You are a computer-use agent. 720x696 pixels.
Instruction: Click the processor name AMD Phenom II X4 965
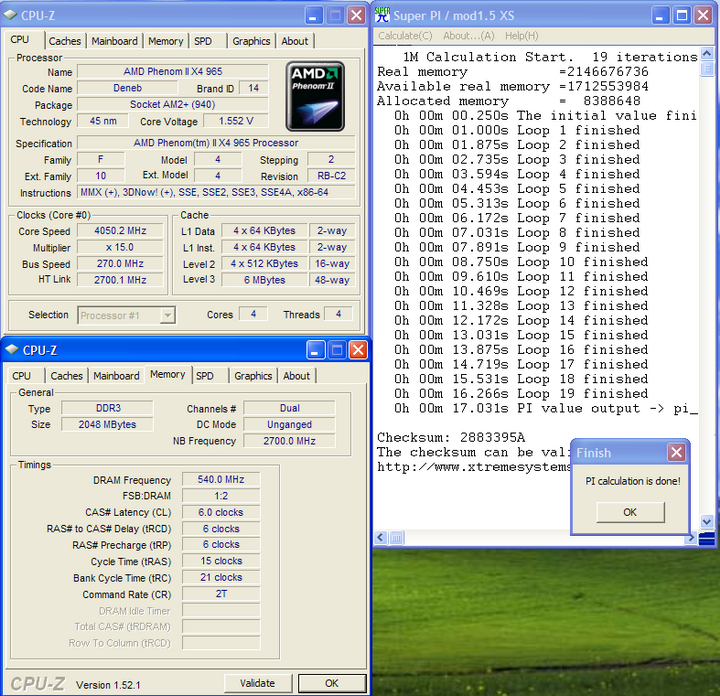[173, 71]
